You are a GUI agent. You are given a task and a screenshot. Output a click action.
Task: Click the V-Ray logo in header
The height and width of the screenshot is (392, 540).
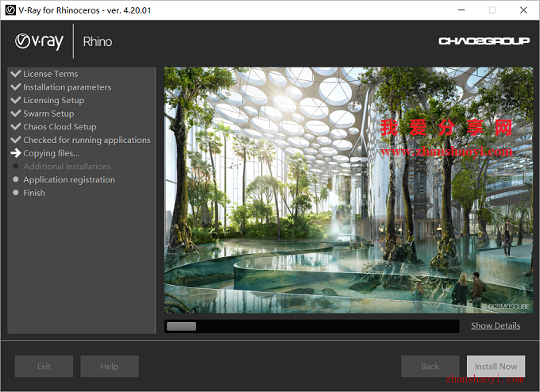(39, 41)
